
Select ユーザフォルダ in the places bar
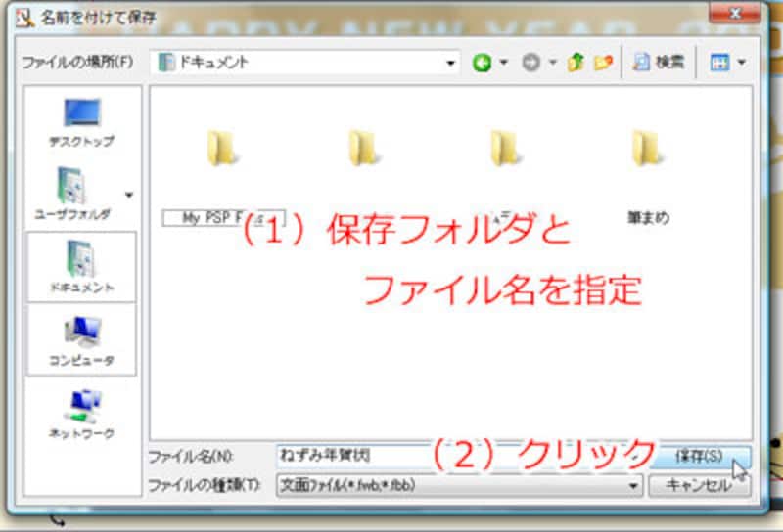click(x=72, y=194)
